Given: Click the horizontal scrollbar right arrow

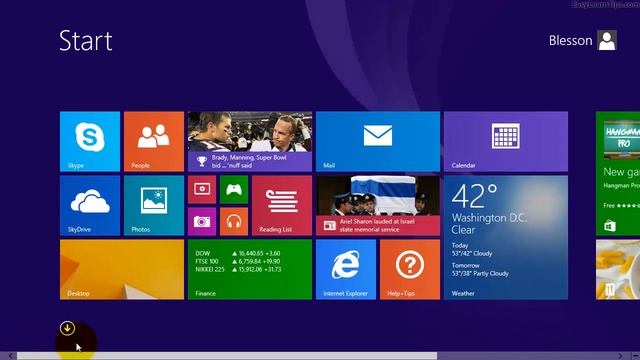Looking at the screenshot, I should [x=620, y=356].
